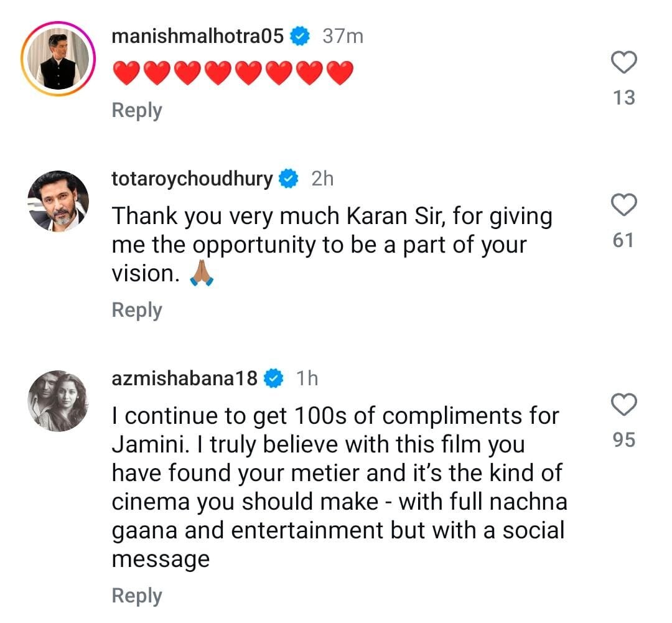View the 95 likes on azmishabana18's comment
672x623 pixels.
623,440
